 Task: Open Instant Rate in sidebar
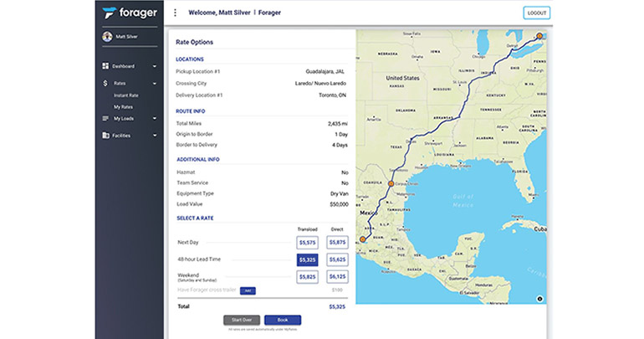(126, 95)
